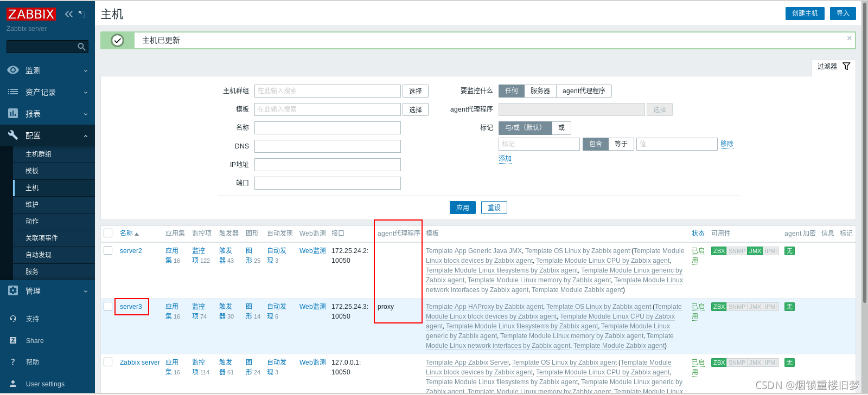Viewport: 868px width, 395px height.
Task: Expand the 资产记录 menu chevron
Action: 86,92
